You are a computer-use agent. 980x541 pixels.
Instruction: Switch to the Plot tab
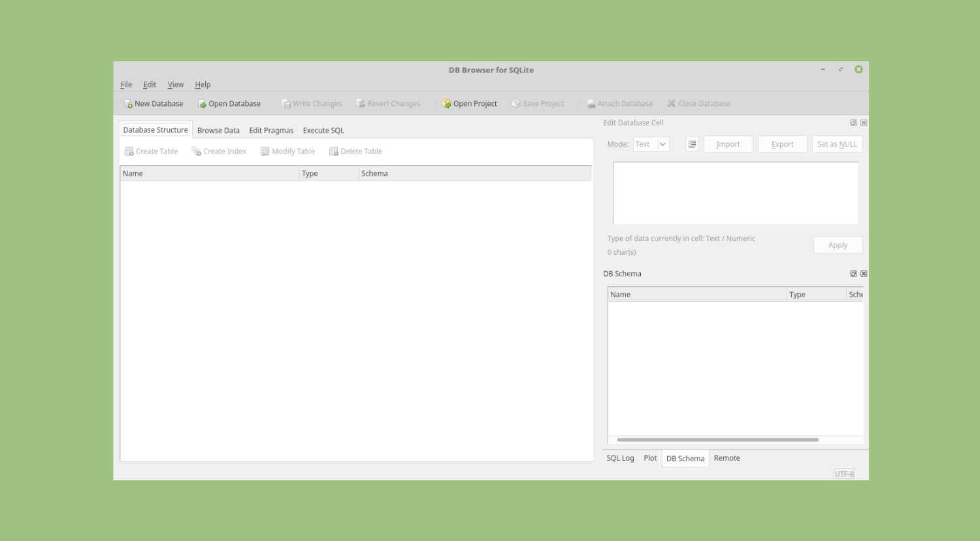(x=650, y=459)
